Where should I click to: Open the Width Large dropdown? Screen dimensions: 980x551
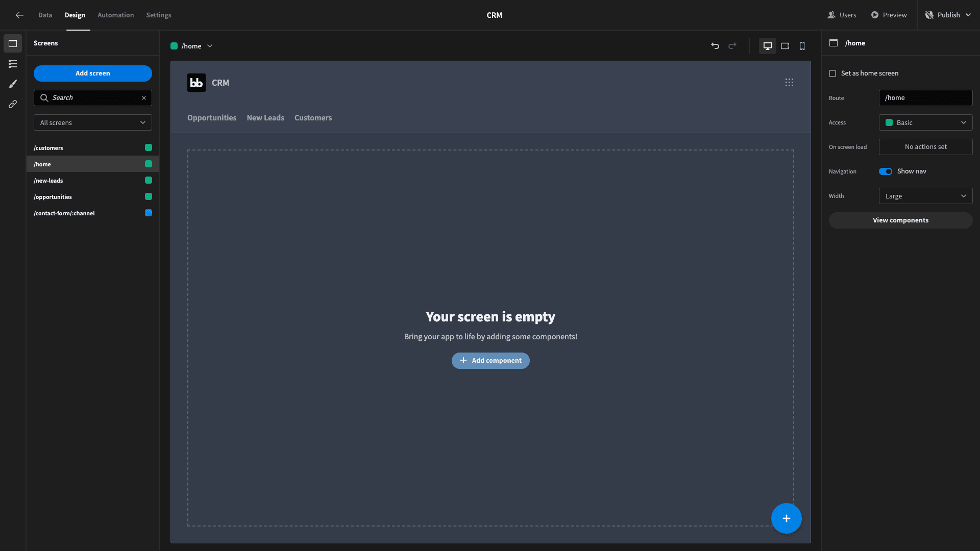926,196
